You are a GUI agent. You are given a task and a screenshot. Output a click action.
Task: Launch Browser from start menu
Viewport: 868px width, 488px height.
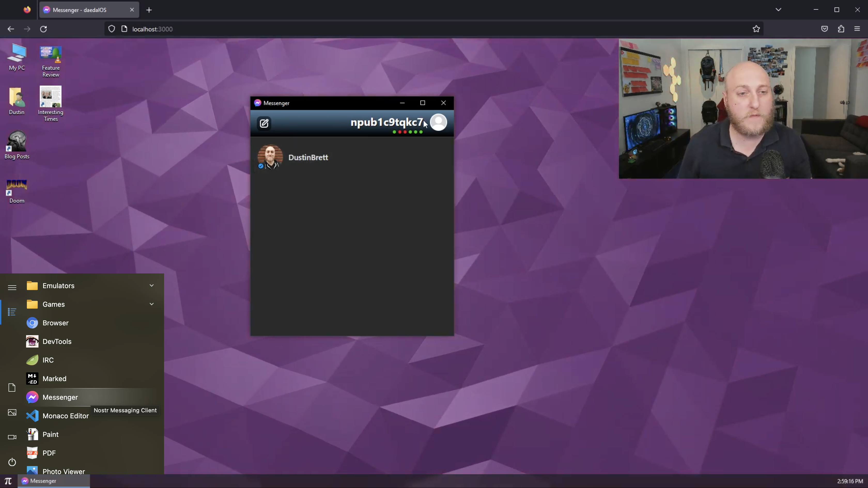(x=56, y=323)
